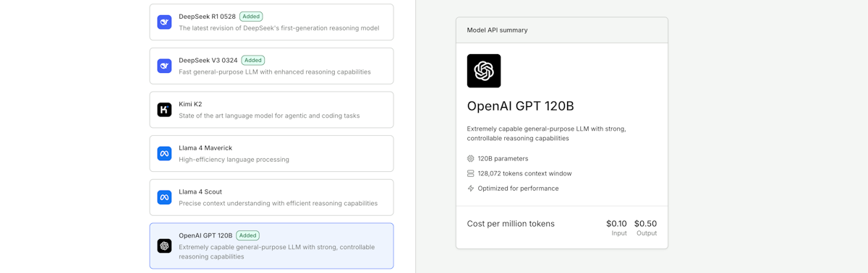Click the 120B parameters text
Image resolution: width=868 pixels, height=273 pixels.
click(503, 159)
